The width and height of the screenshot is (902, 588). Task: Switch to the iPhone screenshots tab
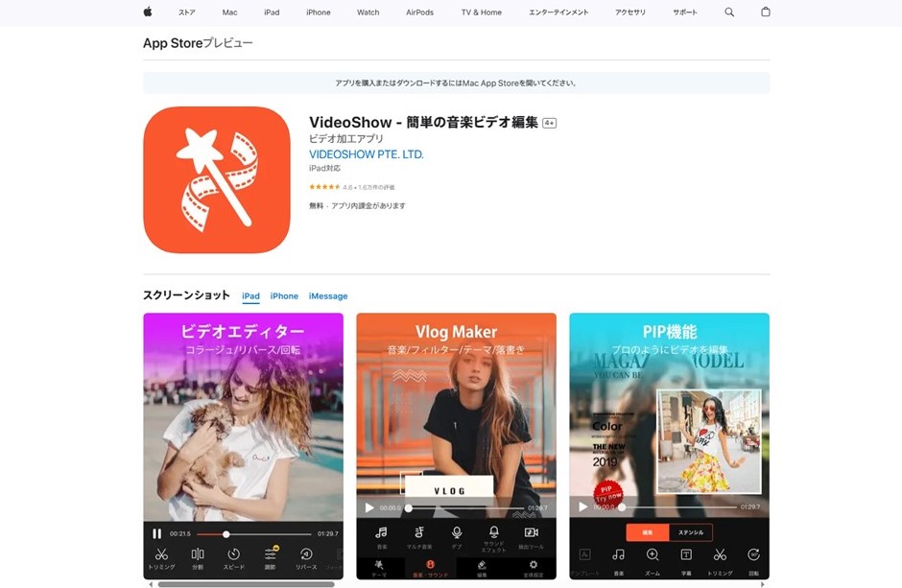click(284, 296)
